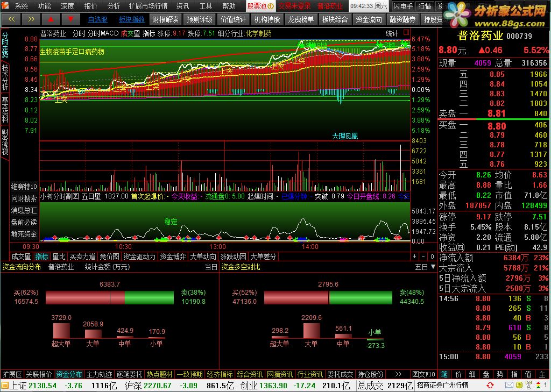Click the application logo icon at top-left
The height and width of the screenshot is (392, 551).
6,5
